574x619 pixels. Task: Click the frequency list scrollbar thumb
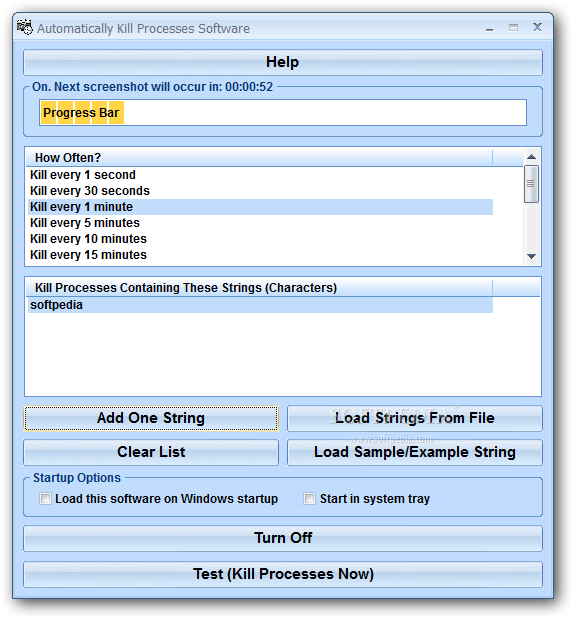531,184
